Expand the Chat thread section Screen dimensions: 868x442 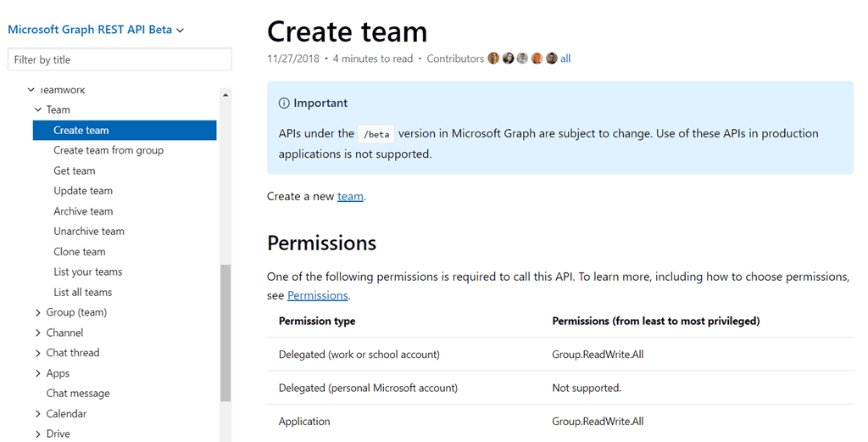[x=38, y=353]
